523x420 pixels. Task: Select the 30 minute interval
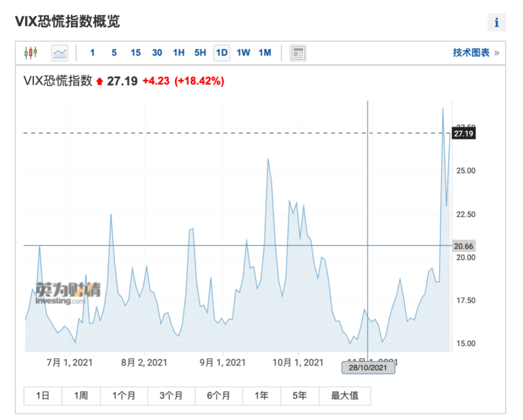coord(157,53)
